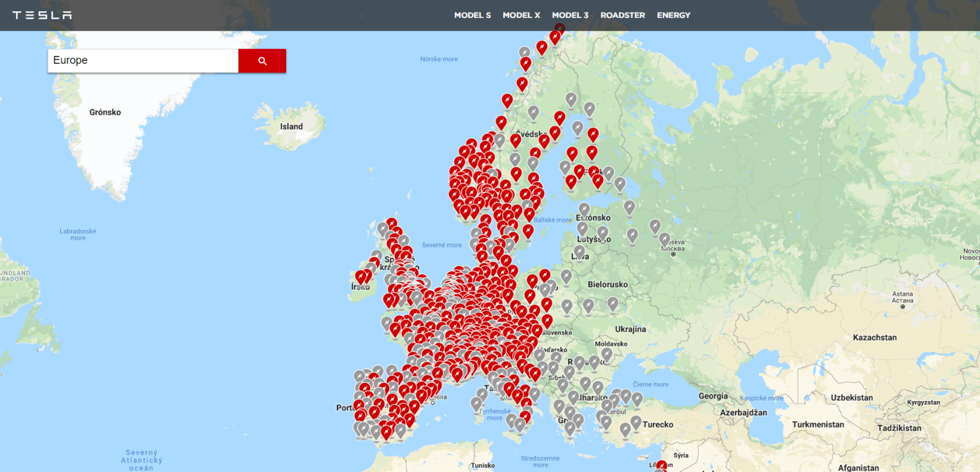980x472 pixels.
Task: Click the red magnifier search button
Action: click(262, 61)
